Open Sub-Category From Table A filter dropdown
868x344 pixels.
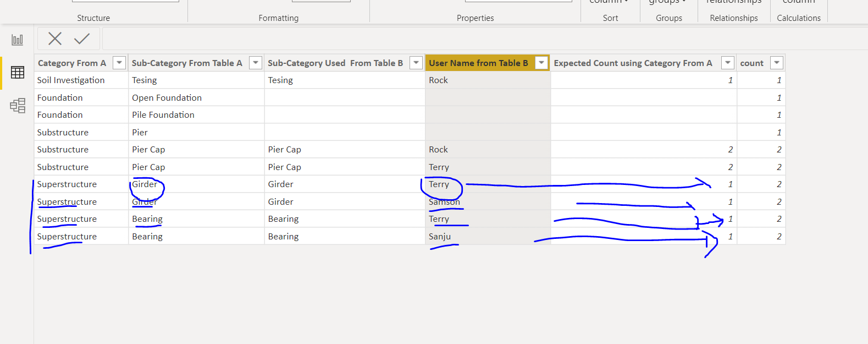click(x=256, y=63)
